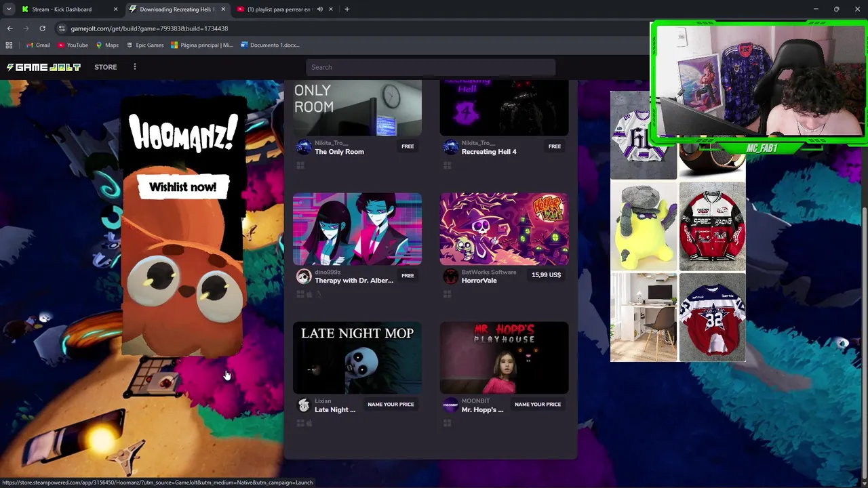Open the Página principal Microsoft bookmark

click(x=202, y=45)
